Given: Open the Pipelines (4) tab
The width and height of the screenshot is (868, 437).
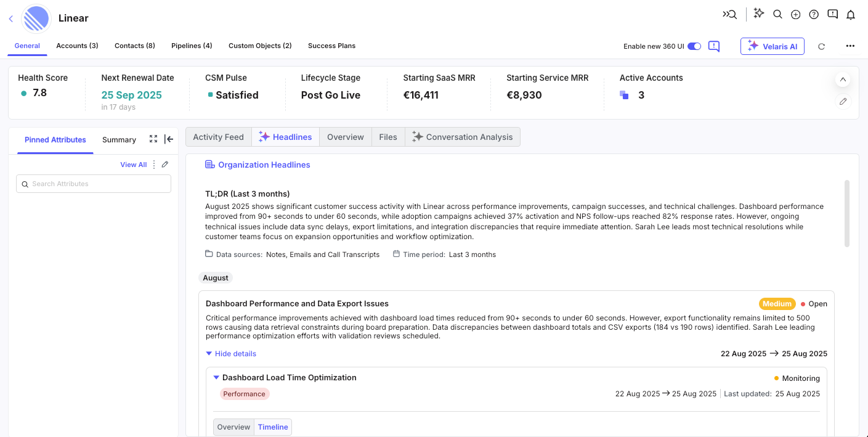Looking at the screenshot, I should click(192, 46).
